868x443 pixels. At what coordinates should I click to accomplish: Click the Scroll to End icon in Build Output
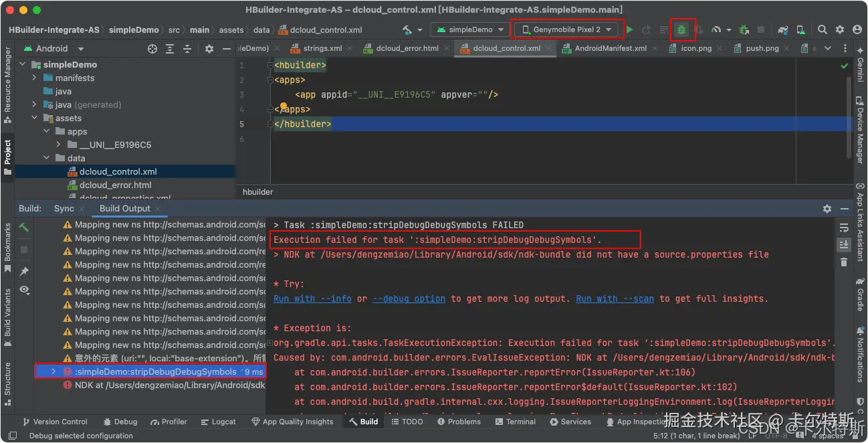[x=844, y=245]
